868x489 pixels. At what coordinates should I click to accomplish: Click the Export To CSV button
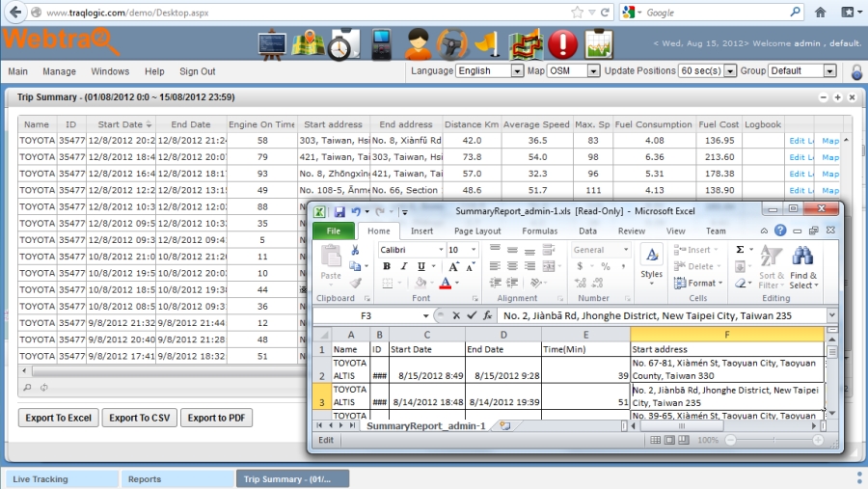[140, 418]
